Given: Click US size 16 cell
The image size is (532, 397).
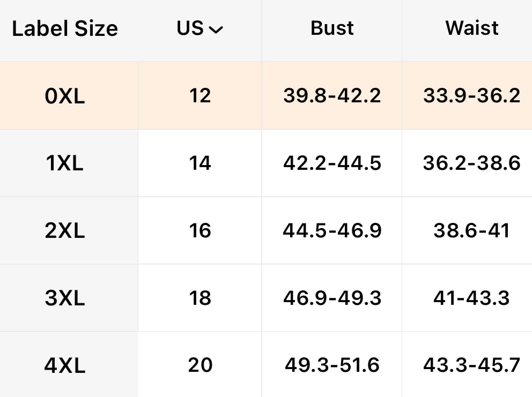Looking at the screenshot, I should click(200, 231).
